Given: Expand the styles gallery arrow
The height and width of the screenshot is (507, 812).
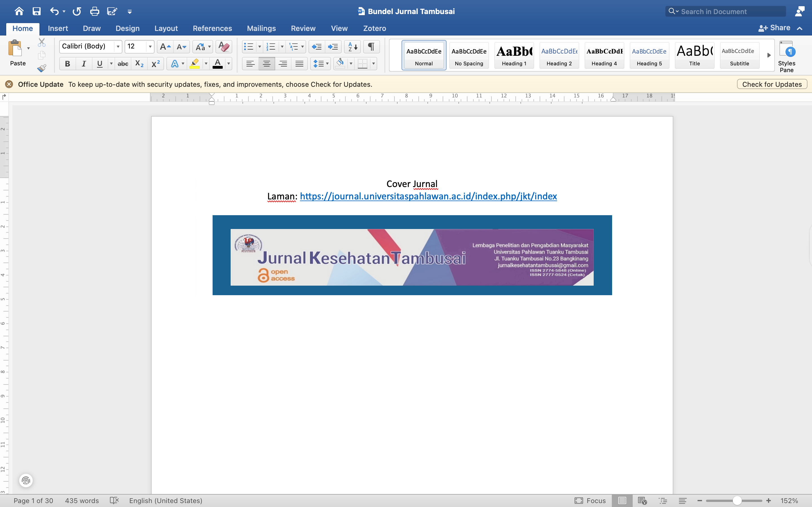Looking at the screenshot, I should (x=769, y=55).
